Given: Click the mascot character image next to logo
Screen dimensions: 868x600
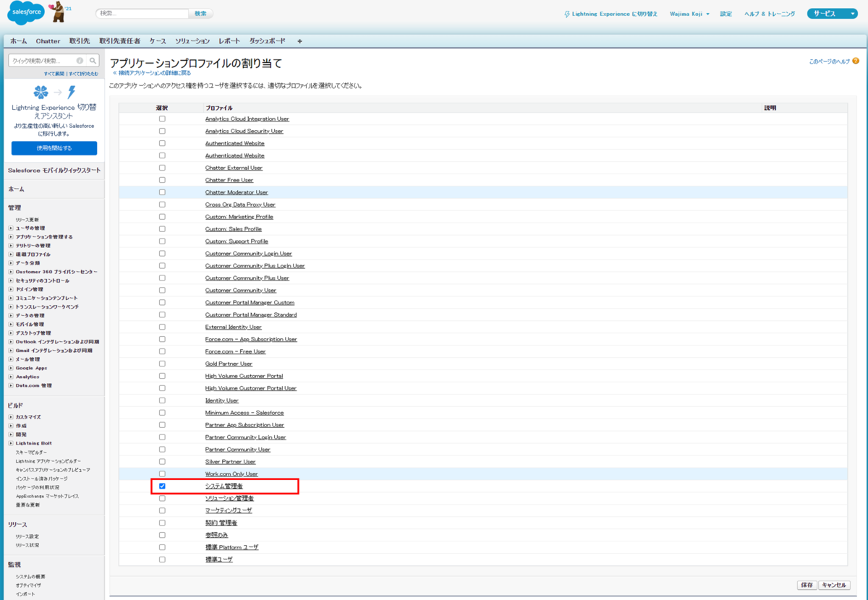Looking at the screenshot, I should [56, 12].
